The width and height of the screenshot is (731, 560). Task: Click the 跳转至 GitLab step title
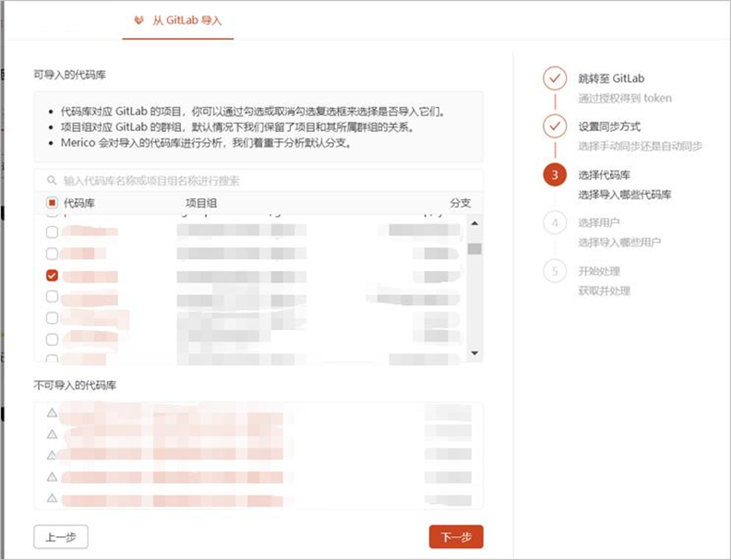611,78
